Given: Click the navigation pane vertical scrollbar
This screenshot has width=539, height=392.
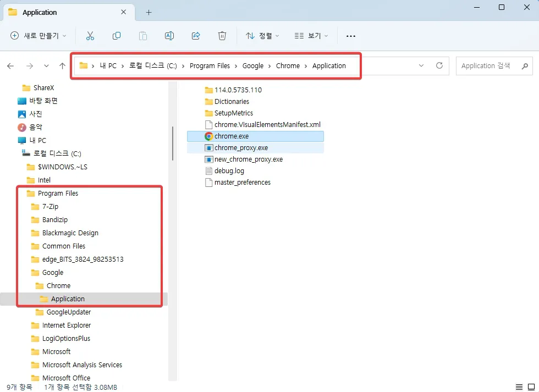Looking at the screenshot, I should pyautogui.click(x=173, y=143).
